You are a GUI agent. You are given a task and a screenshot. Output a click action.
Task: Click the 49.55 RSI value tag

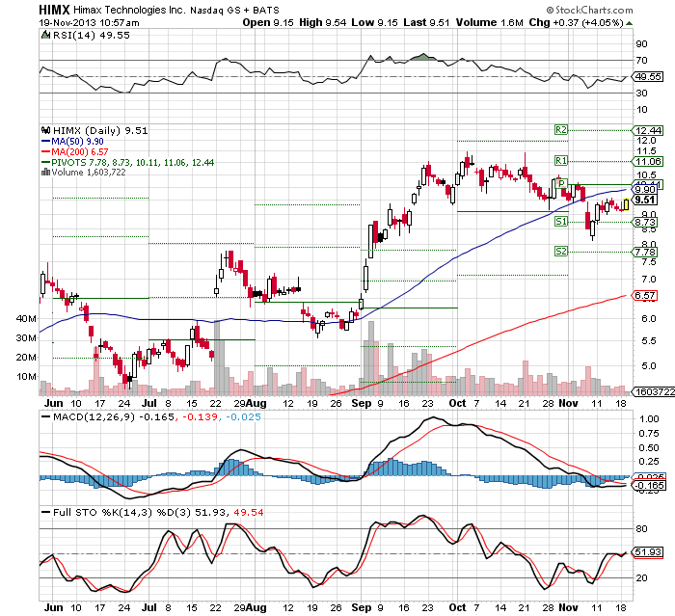coord(648,76)
